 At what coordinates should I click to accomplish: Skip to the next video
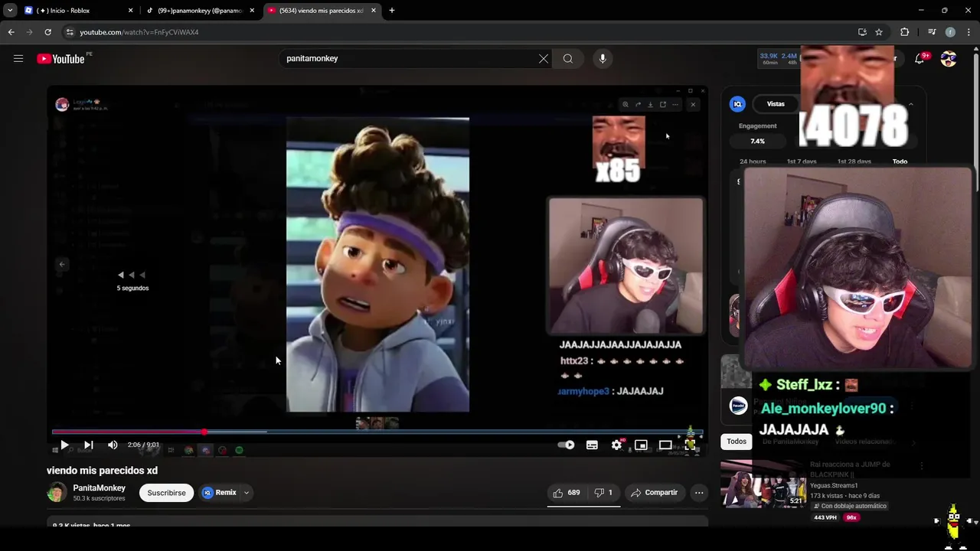(x=89, y=445)
